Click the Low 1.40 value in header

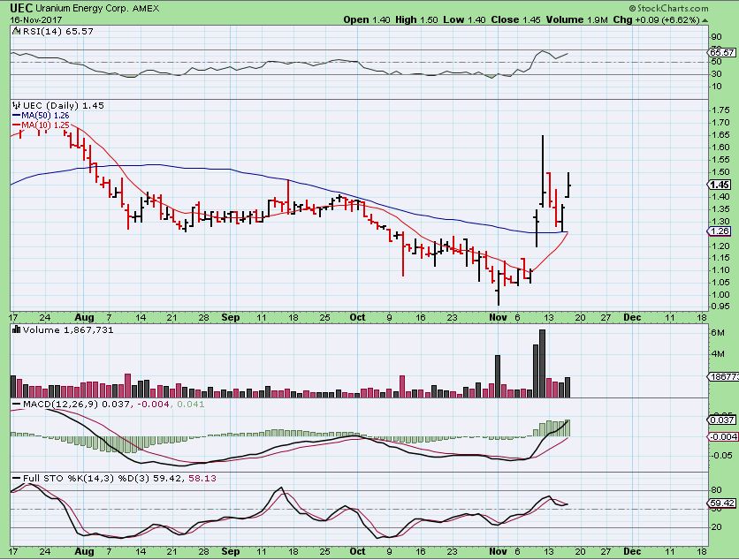[x=464, y=19]
